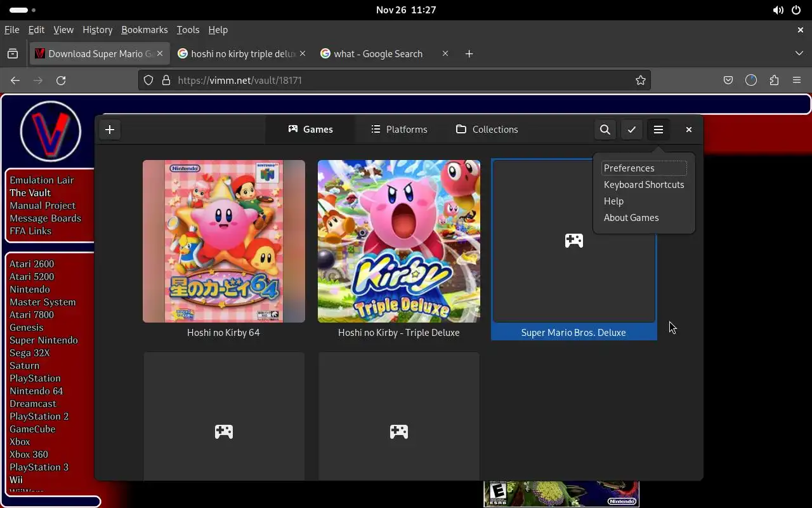Add a new game with plus button
This screenshot has width=812, height=508.
click(110, 130)
